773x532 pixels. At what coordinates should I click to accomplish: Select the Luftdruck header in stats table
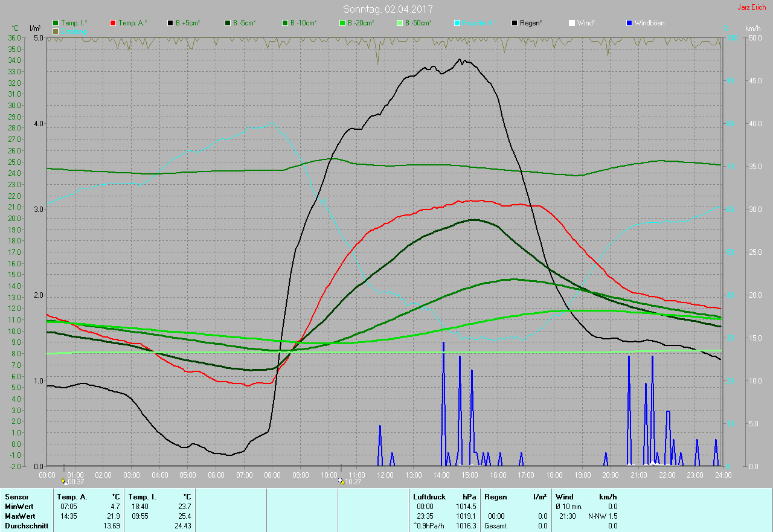pyautogui.click(x=428, y=497)
